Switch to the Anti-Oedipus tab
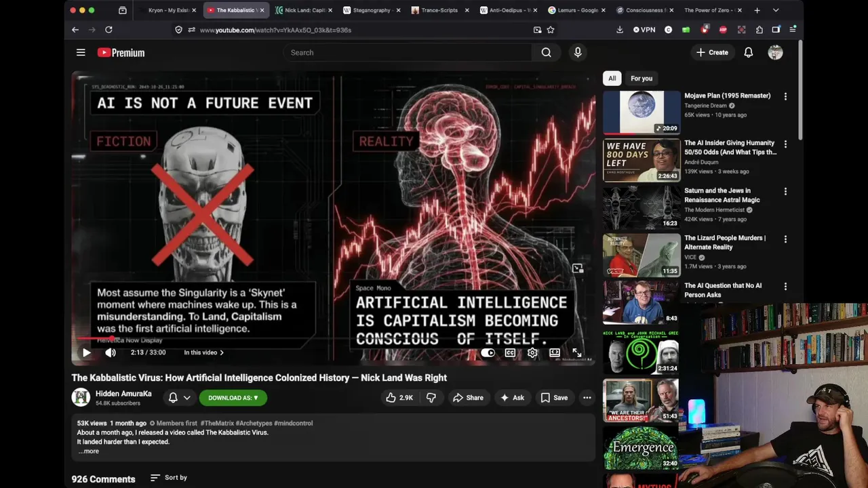 pos(507,10)
